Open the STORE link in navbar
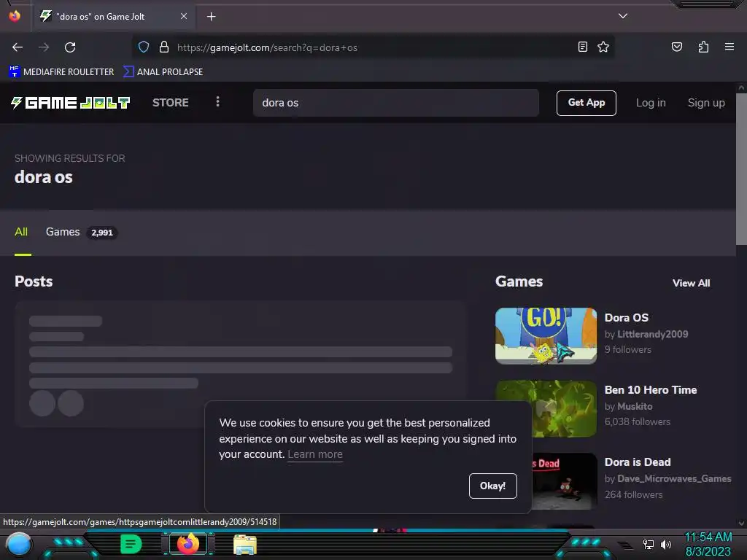This screenshot has width=747, height=560. [171, 102]
